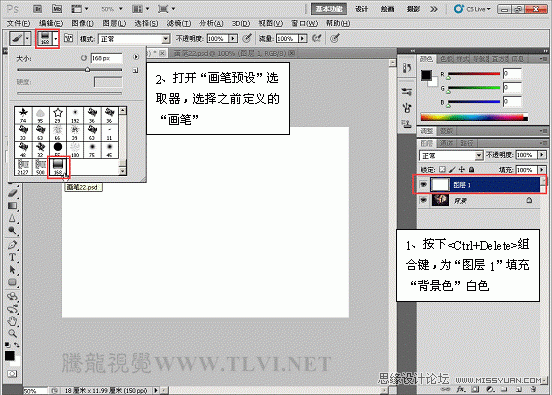Launch Mini Bridge with Mb icon
Screen dimensions: 552x395
coord(57,9)
